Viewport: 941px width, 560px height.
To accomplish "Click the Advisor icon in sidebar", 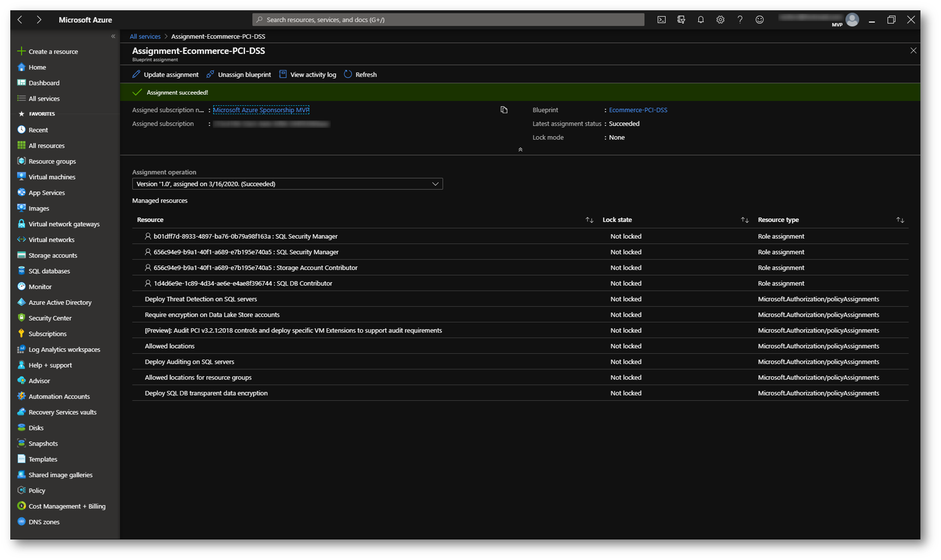I will 22,380.
